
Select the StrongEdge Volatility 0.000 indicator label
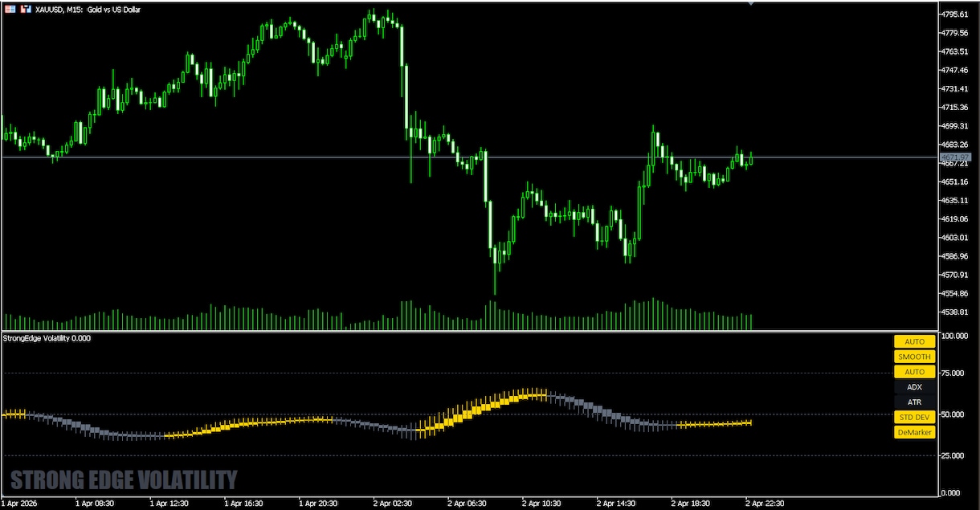pyautogui.click(x=48, y=338)
